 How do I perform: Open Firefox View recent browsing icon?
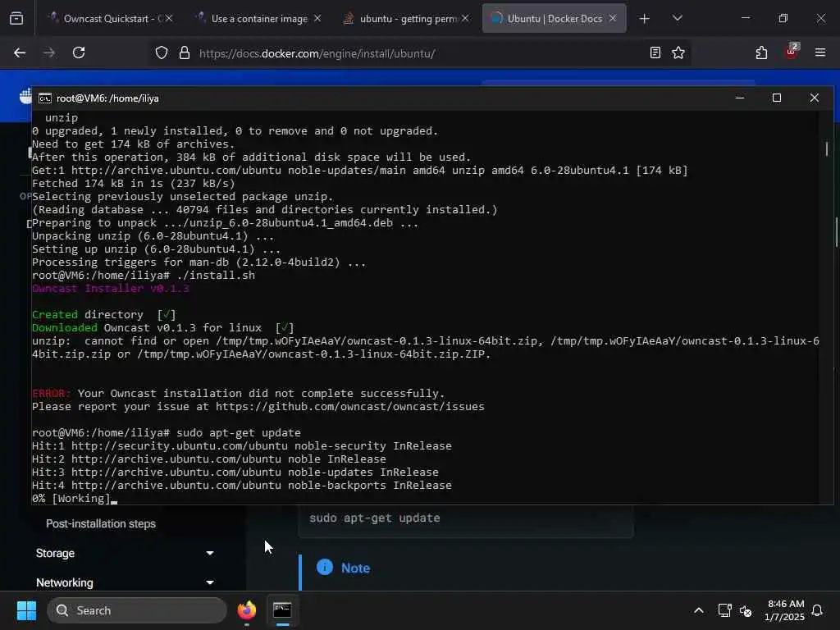(16, 18)
